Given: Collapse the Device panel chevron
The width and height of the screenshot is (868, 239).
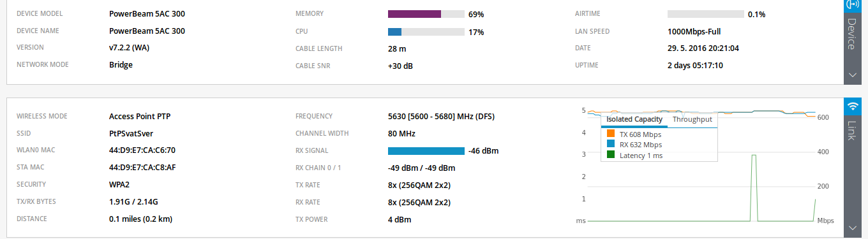Looking at the screenshot, I should tap(853, 75).
